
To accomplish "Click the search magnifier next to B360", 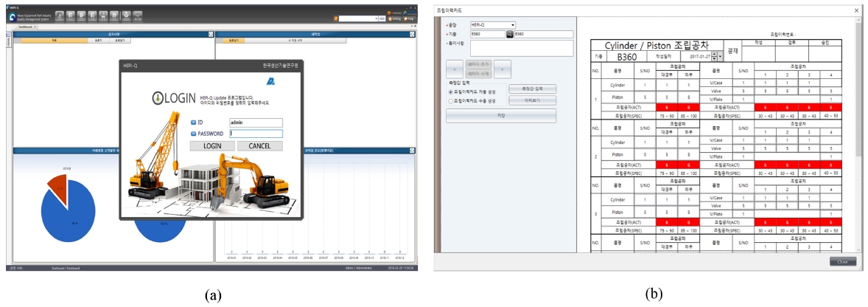I will tap(508, 35).
